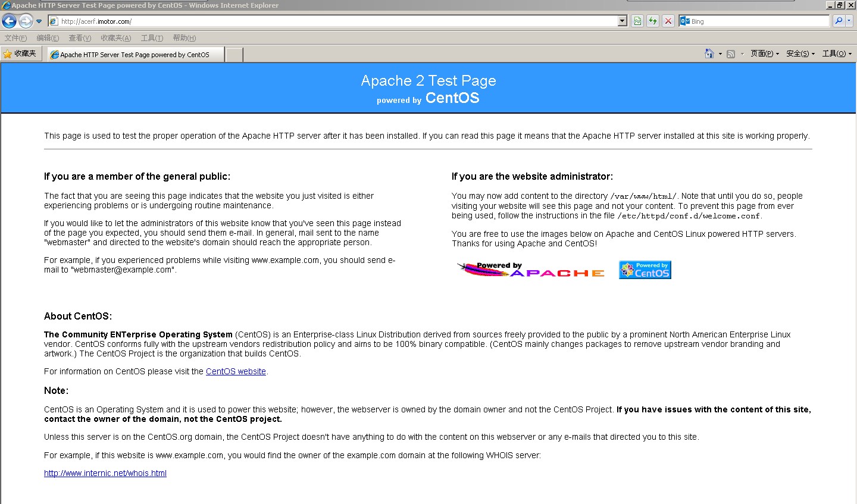Expand the Home button dropdown arrow
This screenshot has height=504, width=857.
720,54
